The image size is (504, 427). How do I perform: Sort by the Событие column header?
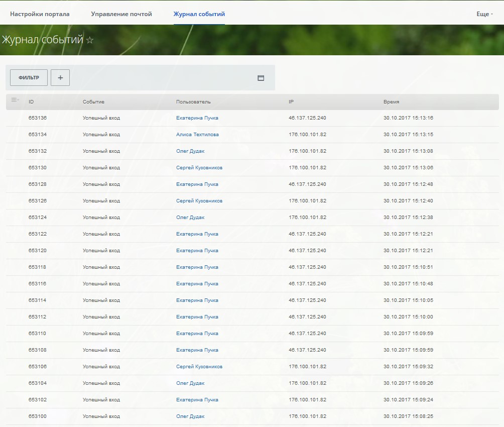tap(93, 101)
